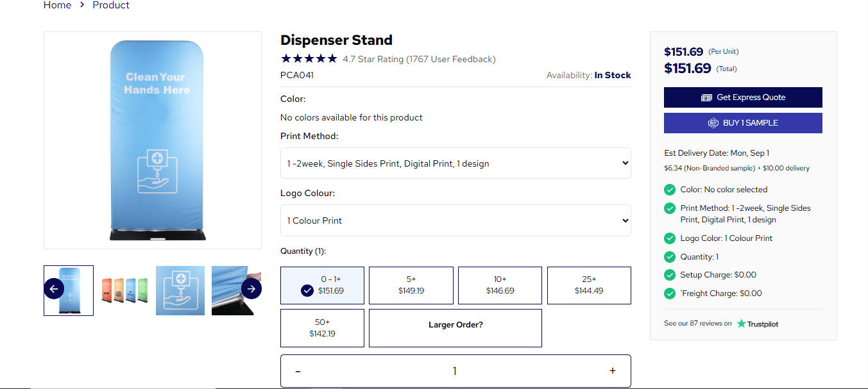The width and height of the screenshot is (868, 389).
Task: Click the checkmark inside the 0-1+ tier
Action: (306, 290)
